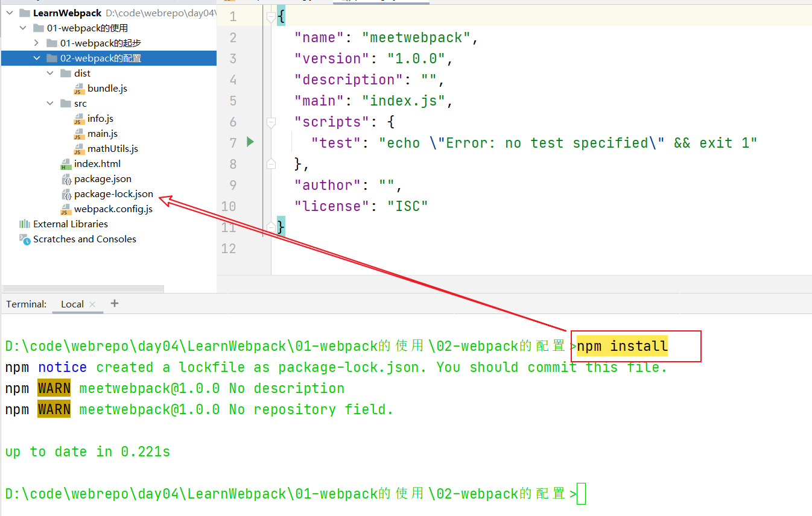
Task: Click the 01-webpack的使用 folder icon
Action: point(39,28)
